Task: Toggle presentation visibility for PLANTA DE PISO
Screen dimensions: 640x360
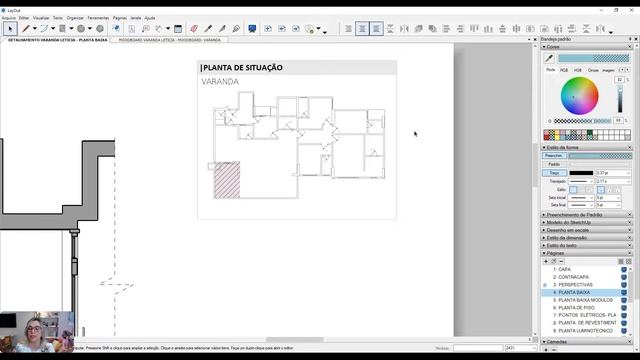Action: [624, 308]
